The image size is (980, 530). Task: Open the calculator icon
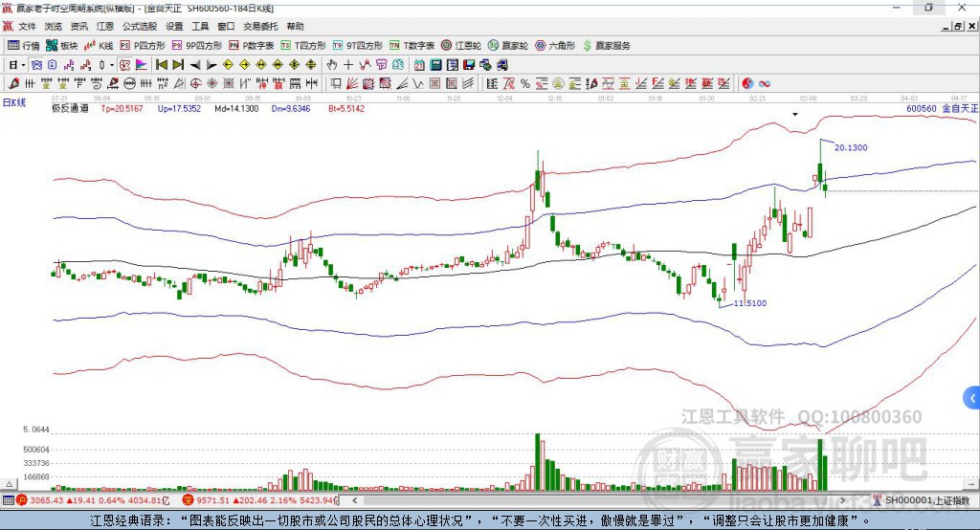point(436,65)
